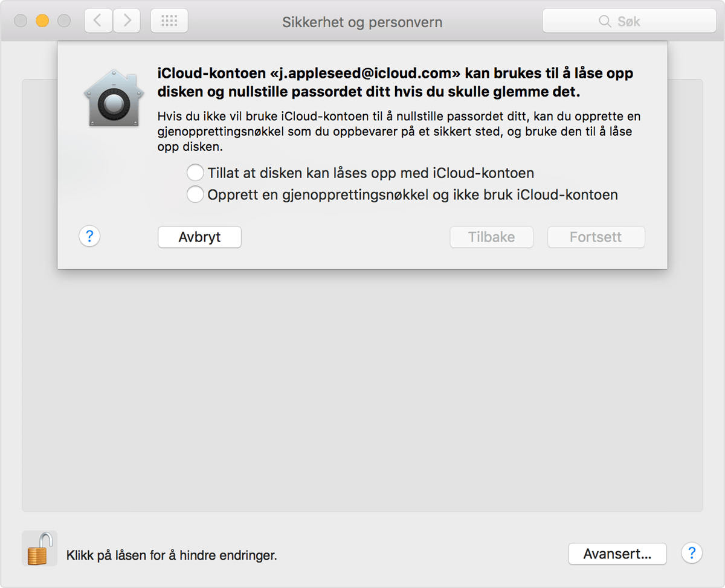Click the open padlock icon
725x588 pixels.
coord(39,548)
